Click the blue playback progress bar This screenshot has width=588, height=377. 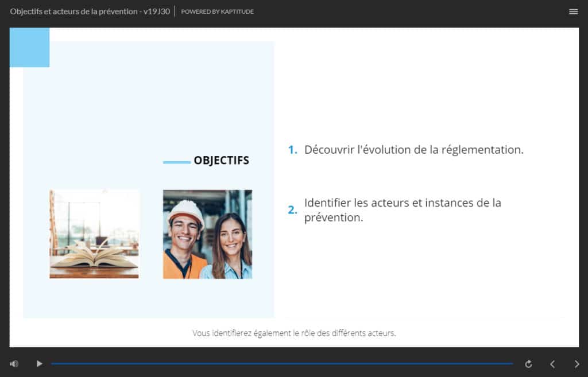(281, 364)
